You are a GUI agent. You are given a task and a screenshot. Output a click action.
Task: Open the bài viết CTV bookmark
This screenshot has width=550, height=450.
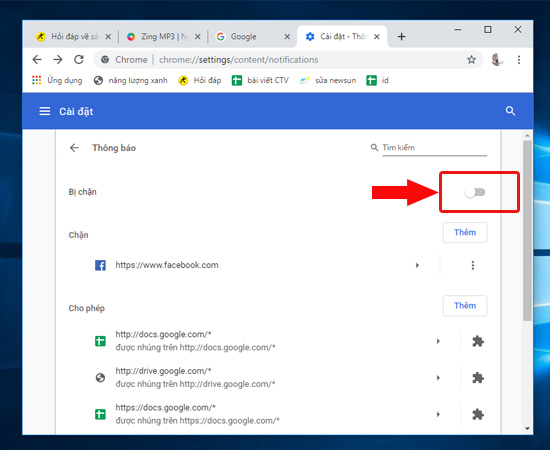[x=260, y=80]
